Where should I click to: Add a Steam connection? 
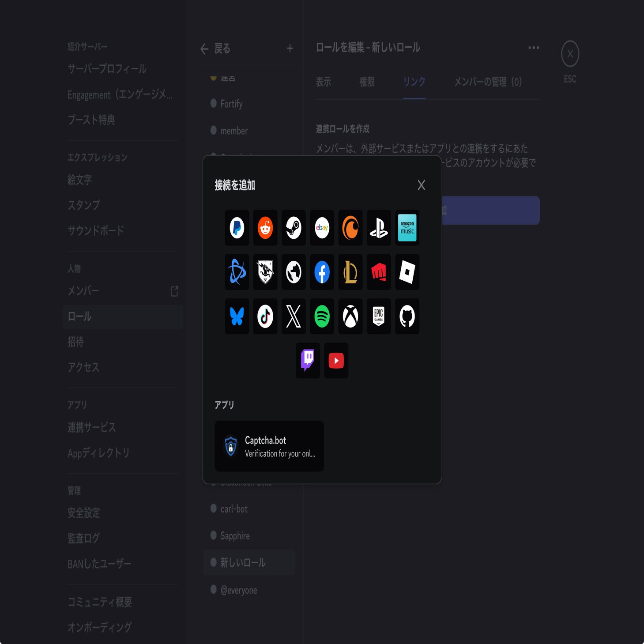(294, 228)
